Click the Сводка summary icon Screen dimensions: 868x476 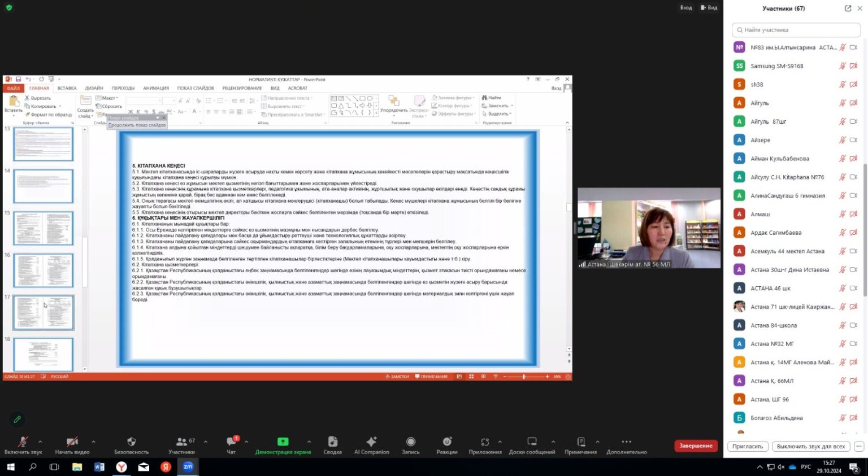coord(332,442)
